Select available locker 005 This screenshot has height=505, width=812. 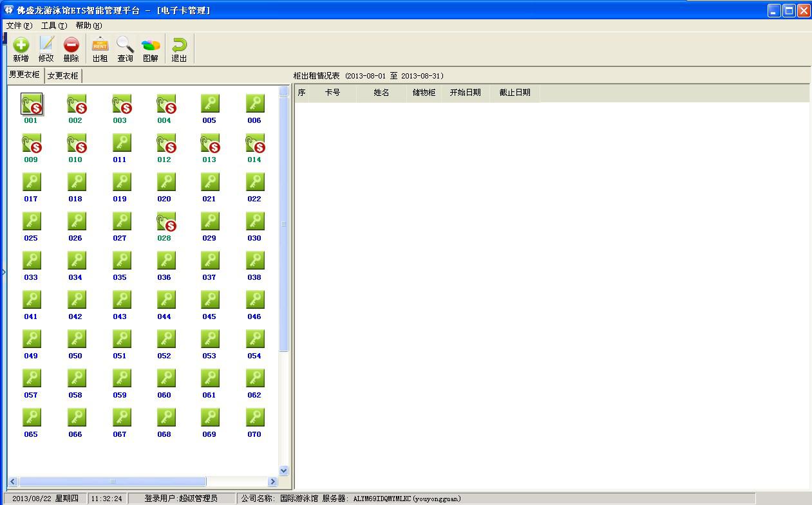[210, 104]
